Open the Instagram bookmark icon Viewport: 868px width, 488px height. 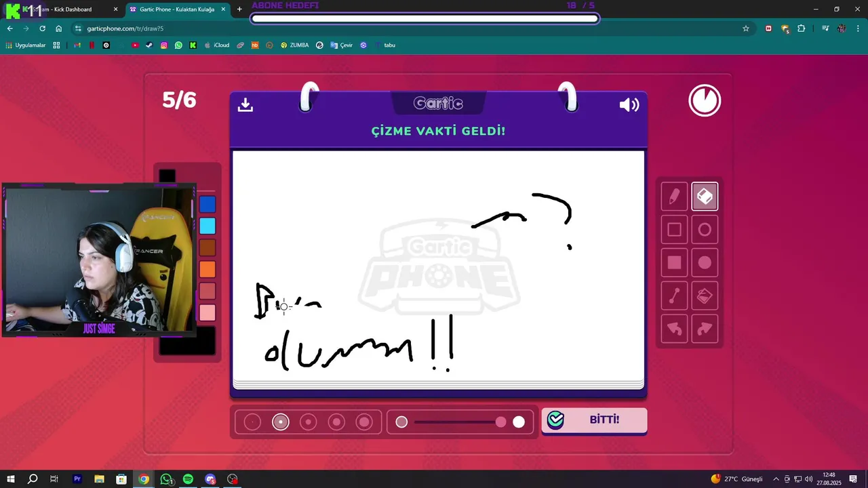[164, 45]
